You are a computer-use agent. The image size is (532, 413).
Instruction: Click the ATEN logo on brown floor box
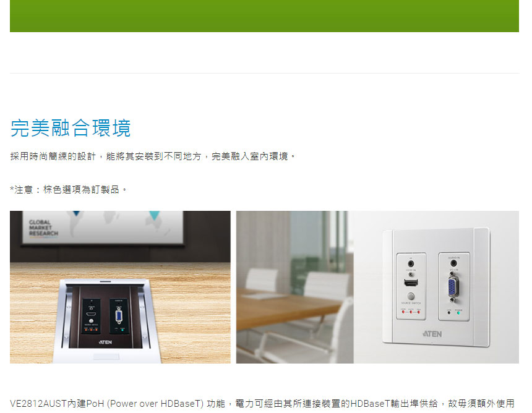(106, 342)
